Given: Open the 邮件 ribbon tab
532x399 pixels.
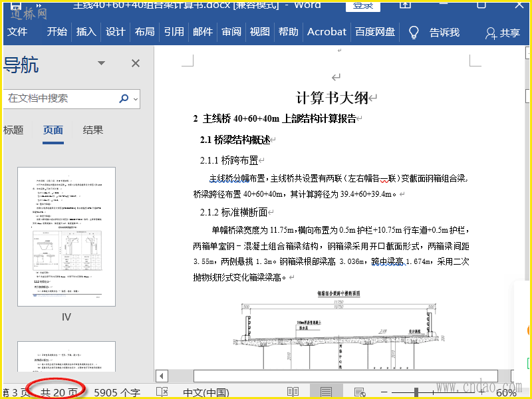Looking at the screenshot, I should click(x=203, y=32).
